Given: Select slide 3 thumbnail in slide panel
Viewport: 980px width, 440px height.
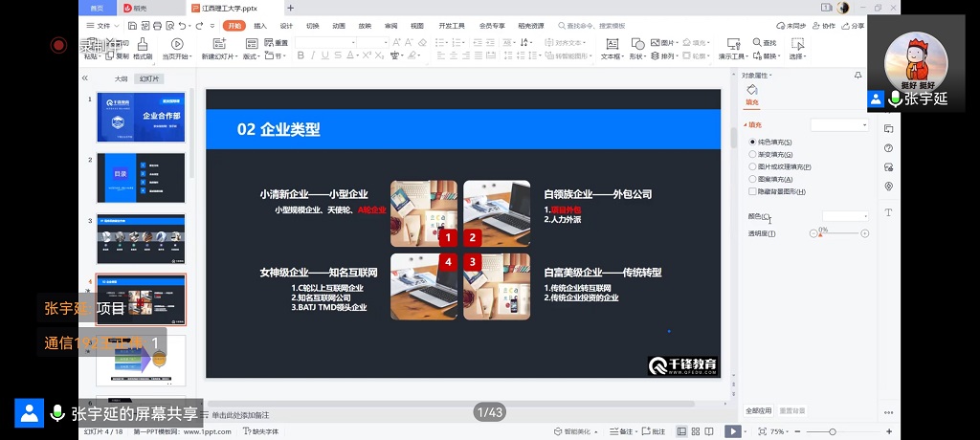Looking at the screenshot, I should (141, 239).
